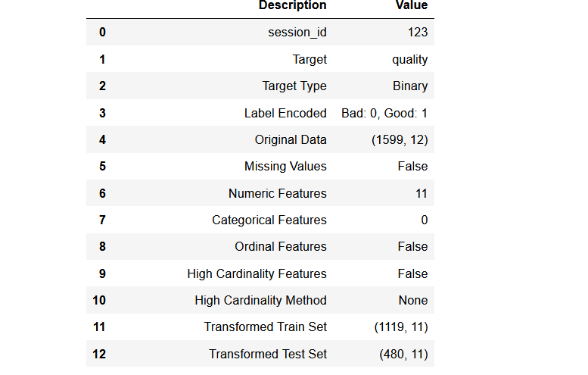Click the Missing Values description cell
588x375 pixels.
coord(285,167)
